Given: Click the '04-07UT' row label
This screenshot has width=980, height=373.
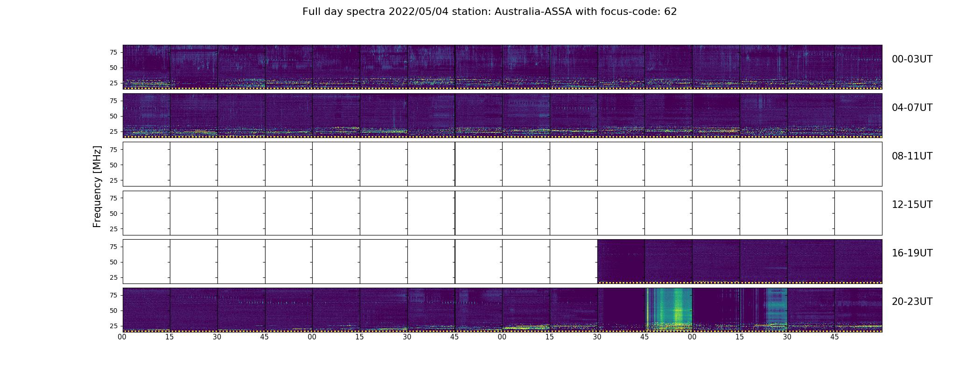Looking at the screenshot, I should [912, 108].
